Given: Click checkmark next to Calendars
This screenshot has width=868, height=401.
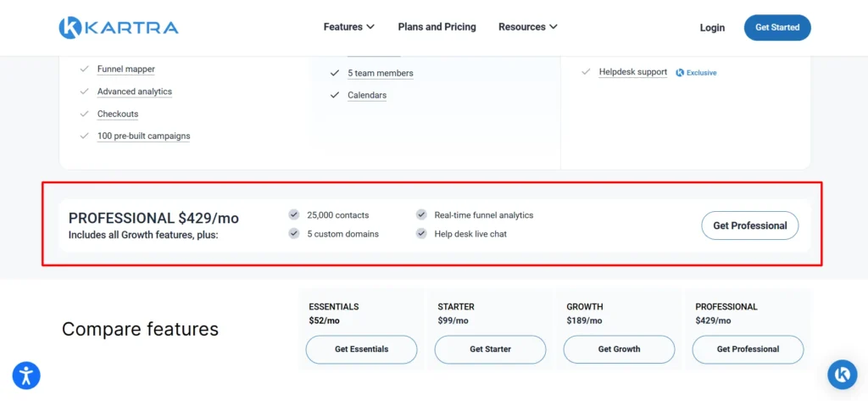Looking at the screenshot, I should 334,95.
